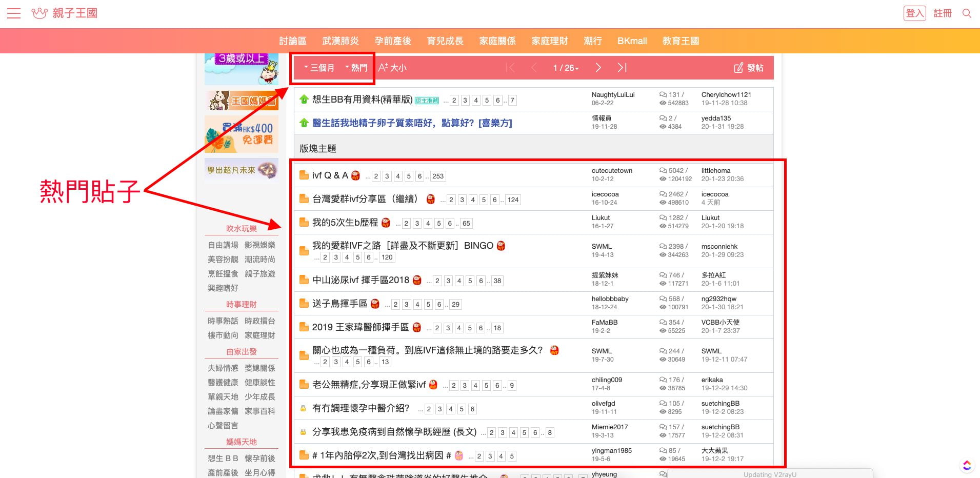
Task: Click the 王國媽媽會 banner image
Action: [x=242, y=101]
